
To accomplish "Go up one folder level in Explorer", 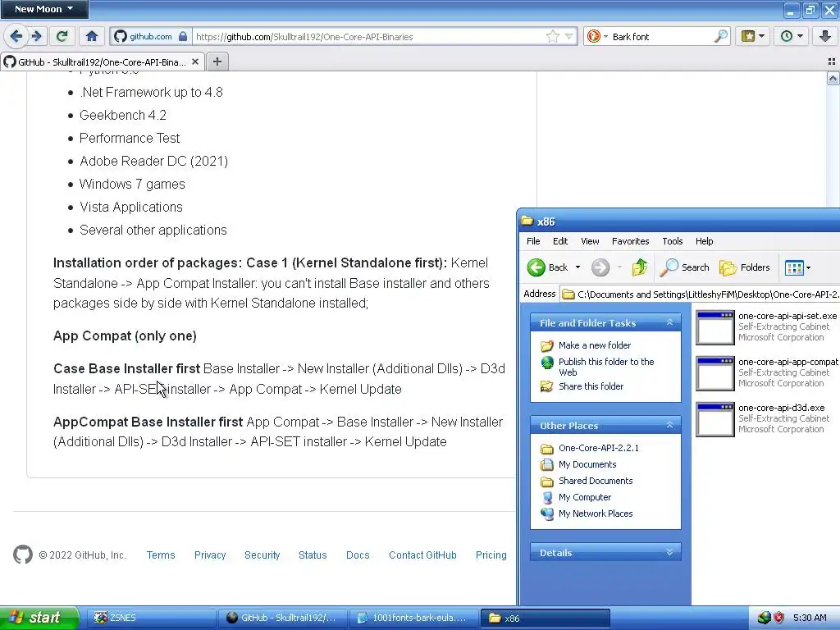I will 640,267.
